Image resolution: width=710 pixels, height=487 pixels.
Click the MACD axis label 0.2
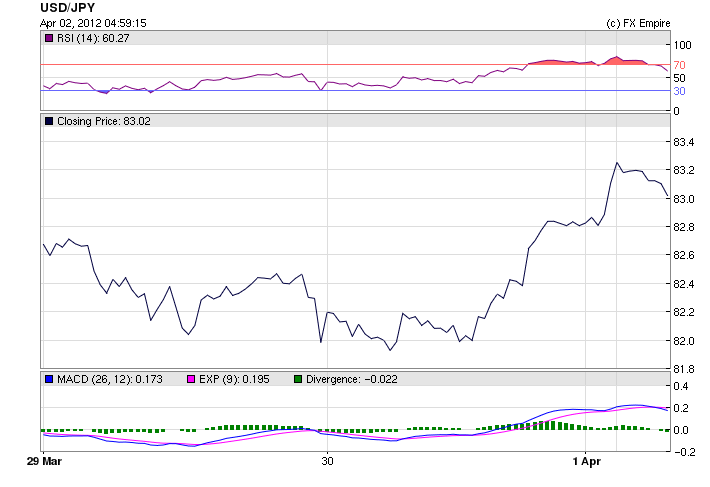point(681,408)
